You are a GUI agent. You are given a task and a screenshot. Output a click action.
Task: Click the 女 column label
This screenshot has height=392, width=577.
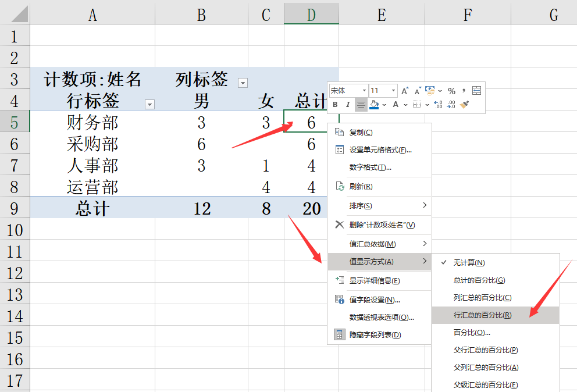click(266, 101)
